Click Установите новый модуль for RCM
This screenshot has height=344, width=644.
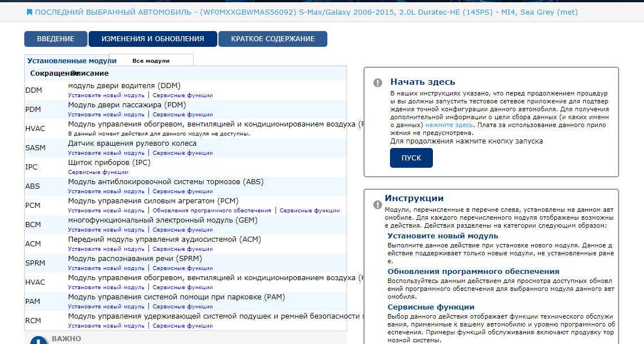coord(106,326)
